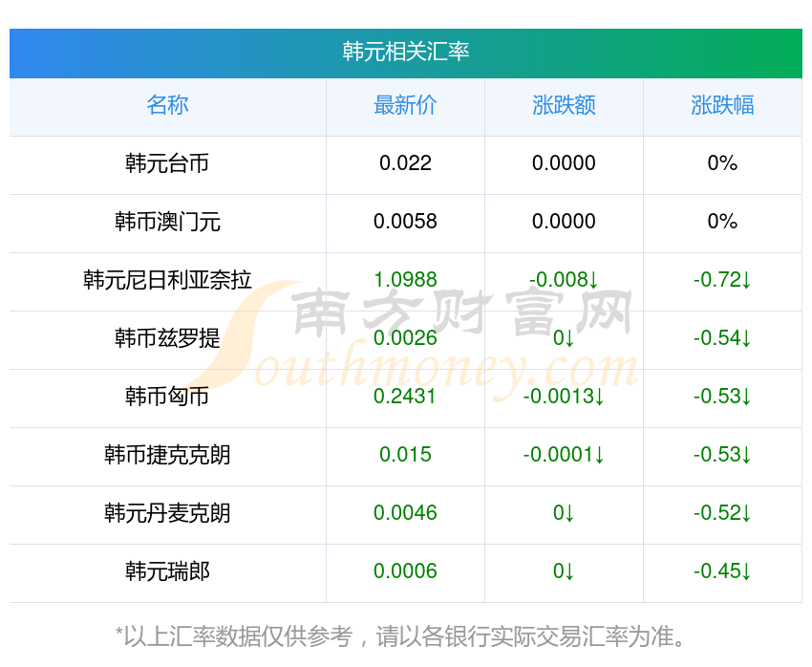Select price 0.0006 for 韩元瑞郎
The height and width of the screenshot is (667, 812).
pyautogui.click(x=405, y=571)
